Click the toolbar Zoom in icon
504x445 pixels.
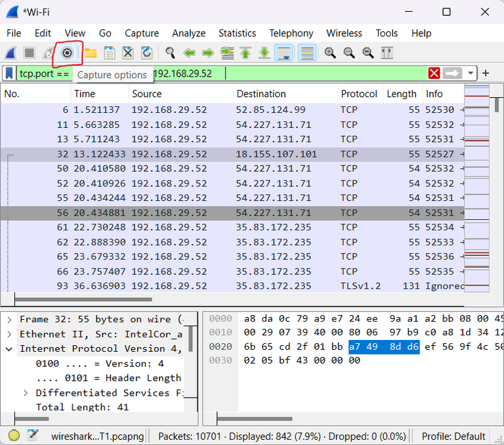[x=330, y=53]
